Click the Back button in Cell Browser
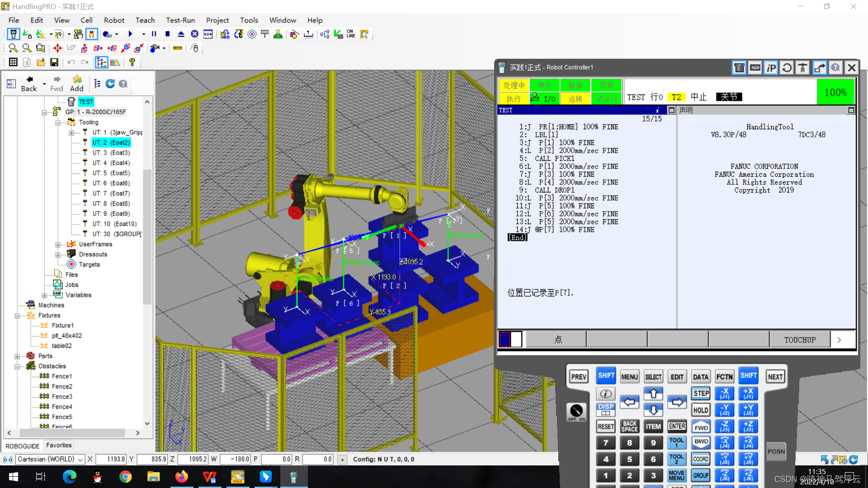Image resolution: width=868 pixels, height=488 pixels. pyautogui.click(x=29, y=84)
